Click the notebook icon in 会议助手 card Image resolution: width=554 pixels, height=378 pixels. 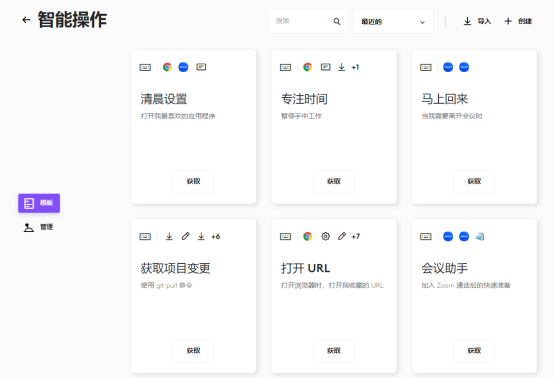click(480, 236)
